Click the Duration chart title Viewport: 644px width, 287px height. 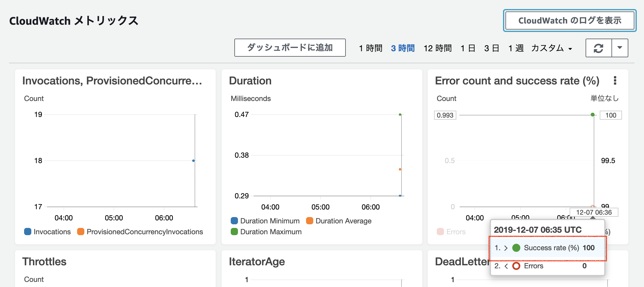[250, 81]
